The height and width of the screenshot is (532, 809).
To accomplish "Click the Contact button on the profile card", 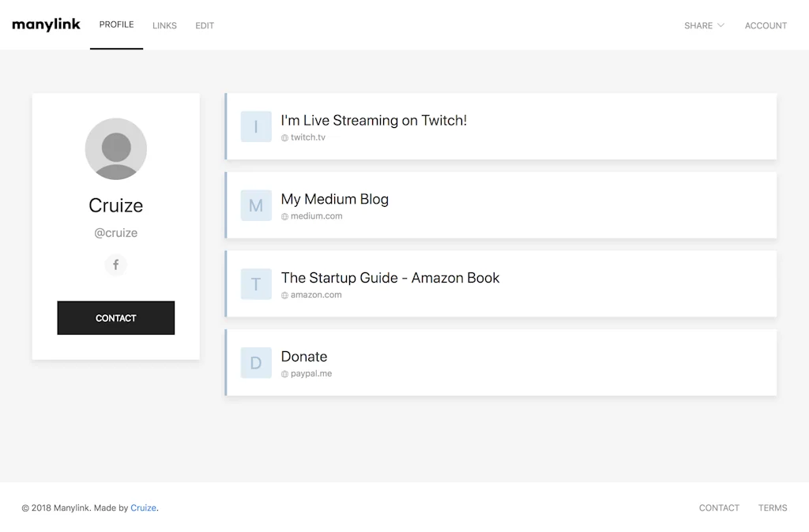I will click(x=115, y=318).
